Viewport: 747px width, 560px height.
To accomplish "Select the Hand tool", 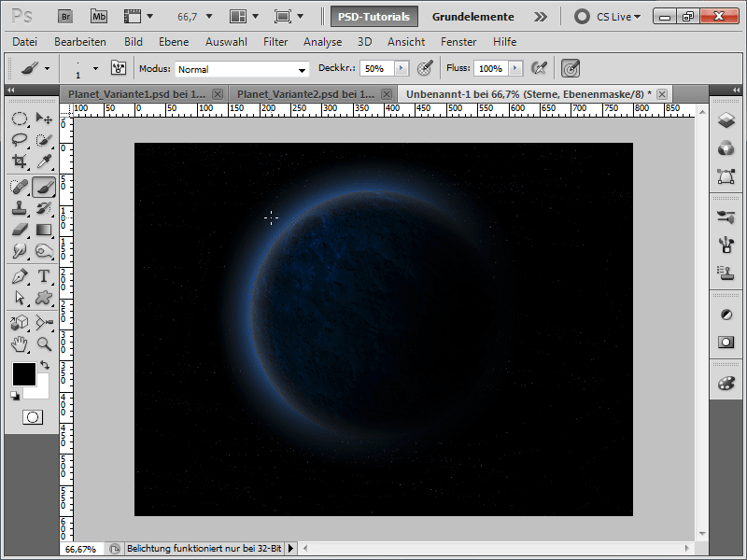I will [x=19, y=344].
